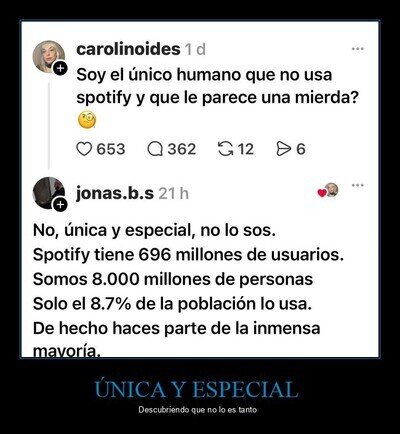Open more options on carolinoides post
Screen dimensions: 400x434
tap(358, 49)
